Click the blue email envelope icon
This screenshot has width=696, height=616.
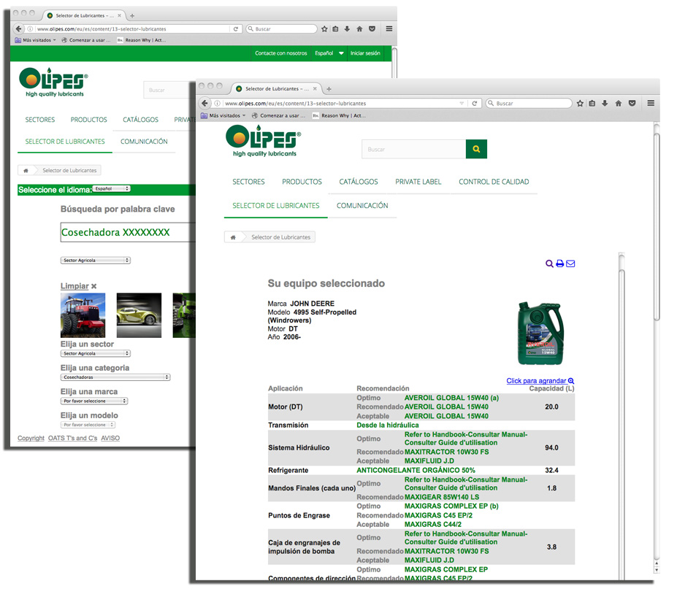point(570,263)
